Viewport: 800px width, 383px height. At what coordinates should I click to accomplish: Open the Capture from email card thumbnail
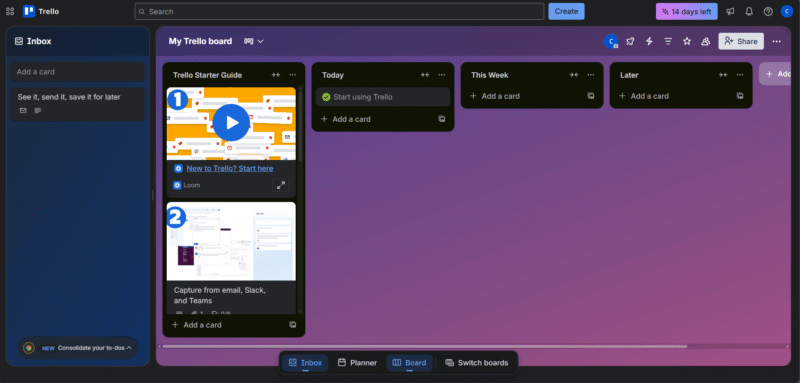click(x=231, y=241)
